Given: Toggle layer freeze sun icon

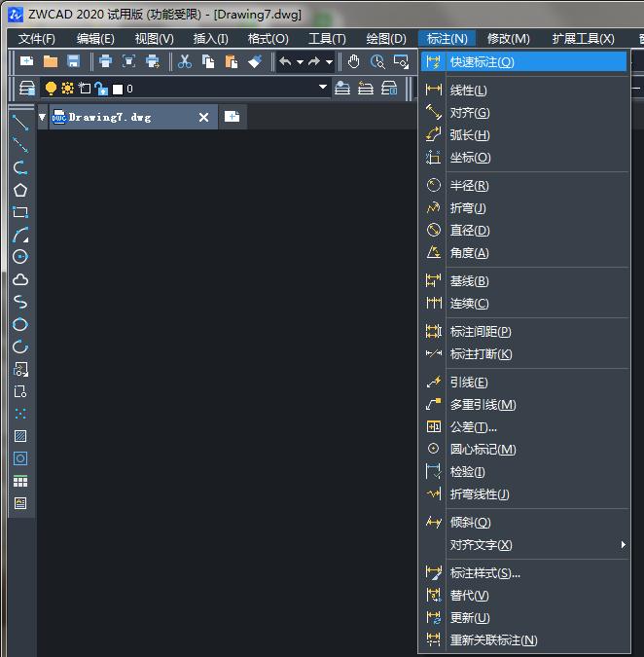Looking at the screenshot, I should pyautogui.click(x=67, y=89).
